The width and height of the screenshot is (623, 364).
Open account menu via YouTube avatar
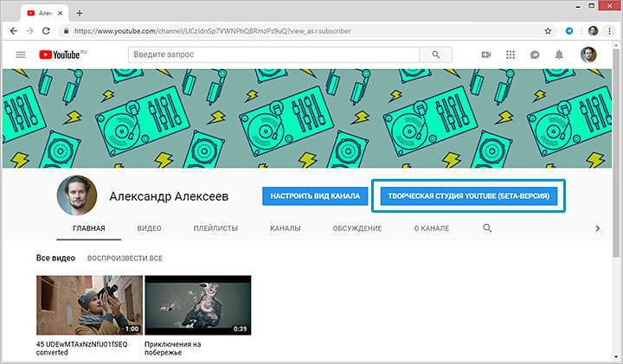pos(588,54)
